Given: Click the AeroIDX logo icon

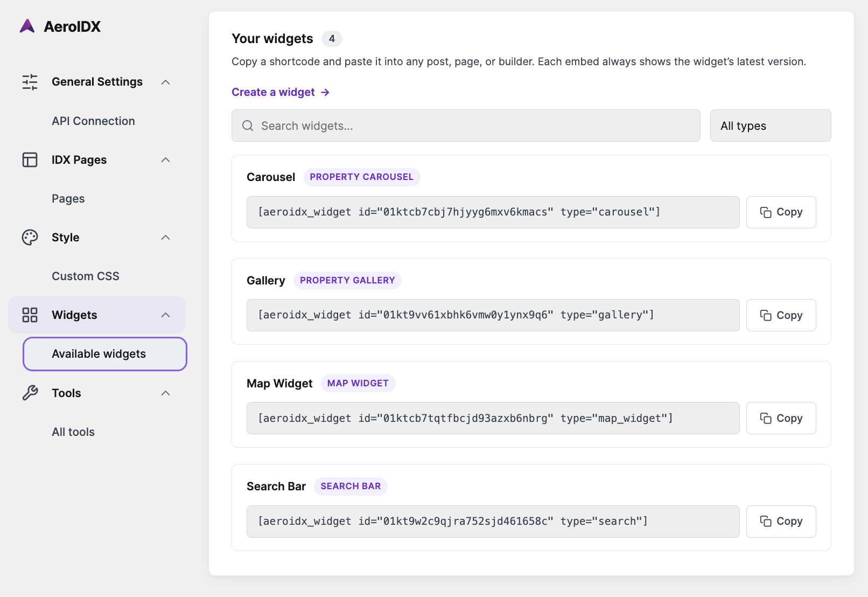Looking at the screenshot, I should (27, 26).
